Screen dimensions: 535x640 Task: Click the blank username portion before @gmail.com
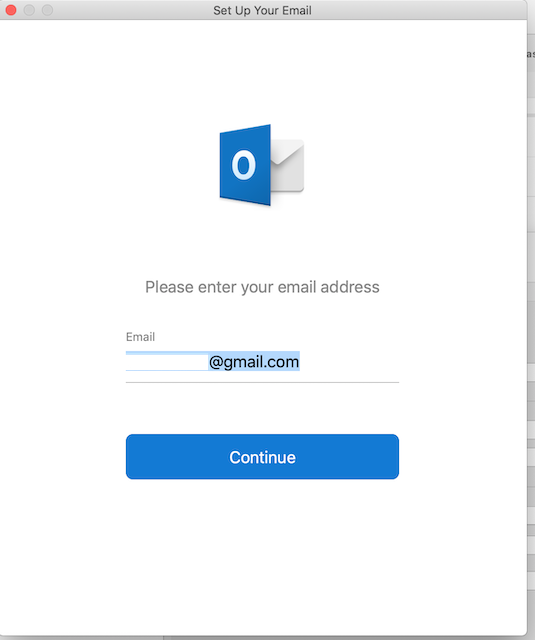(x=167, y=362)
